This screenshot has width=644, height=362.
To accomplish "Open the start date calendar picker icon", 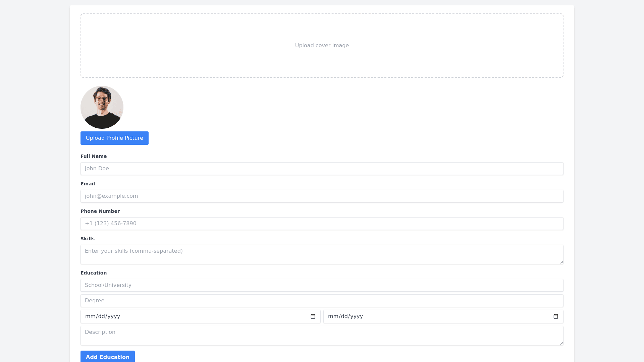I will click(313, 316).
